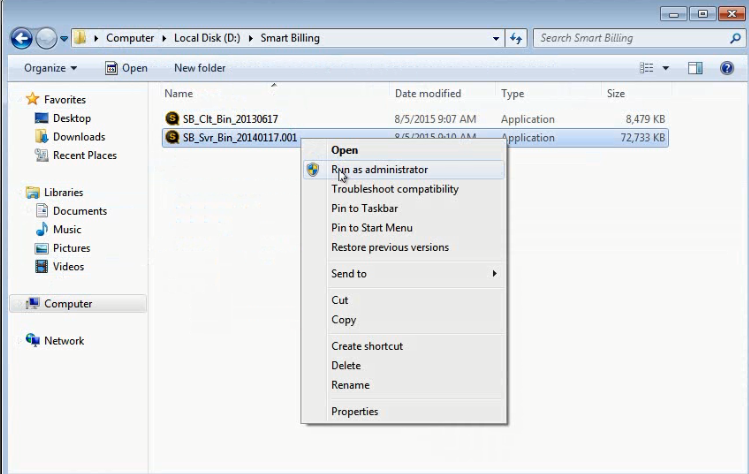Click the Favorites star icon

[32, 99]
